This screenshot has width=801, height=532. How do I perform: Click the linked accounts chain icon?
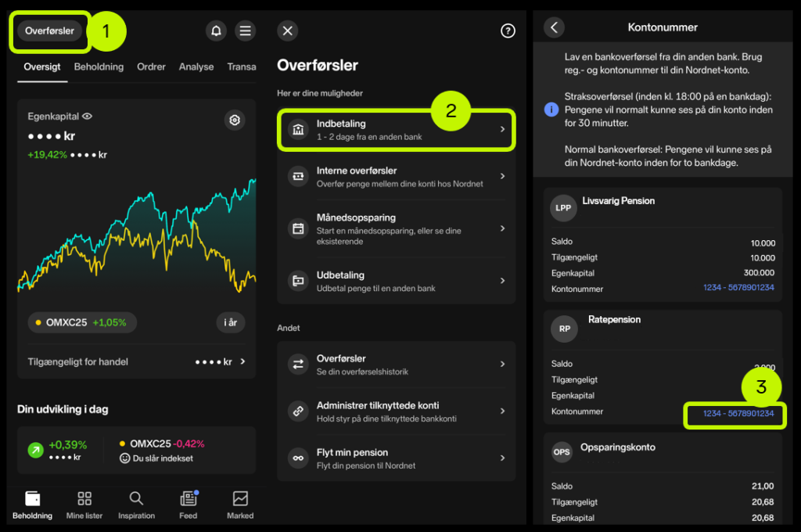pyautogui.click(x=298, y=411)
